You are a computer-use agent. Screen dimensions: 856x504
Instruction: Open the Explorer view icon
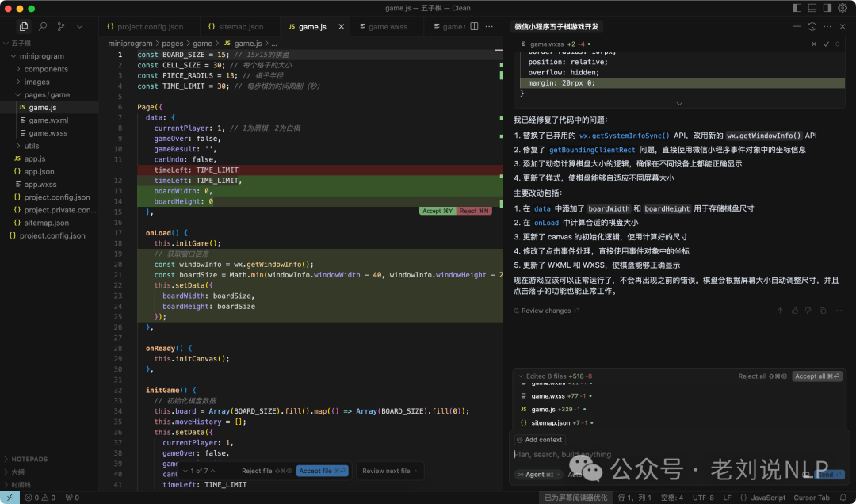[24, 26]
